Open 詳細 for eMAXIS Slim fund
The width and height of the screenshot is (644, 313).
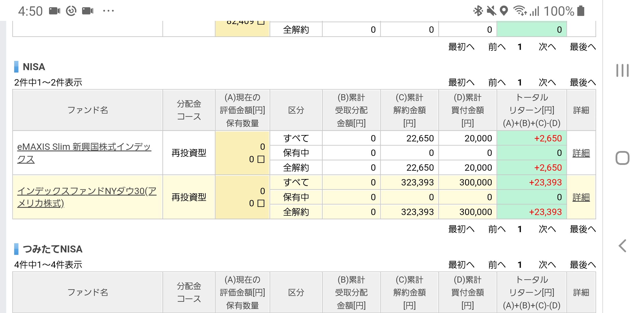click(581, 153)
